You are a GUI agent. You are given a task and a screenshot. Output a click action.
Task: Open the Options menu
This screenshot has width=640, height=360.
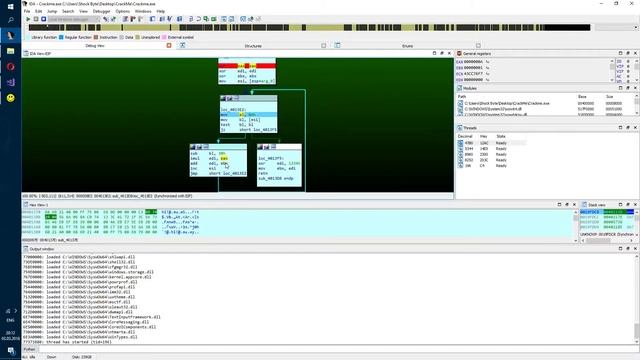122,11
